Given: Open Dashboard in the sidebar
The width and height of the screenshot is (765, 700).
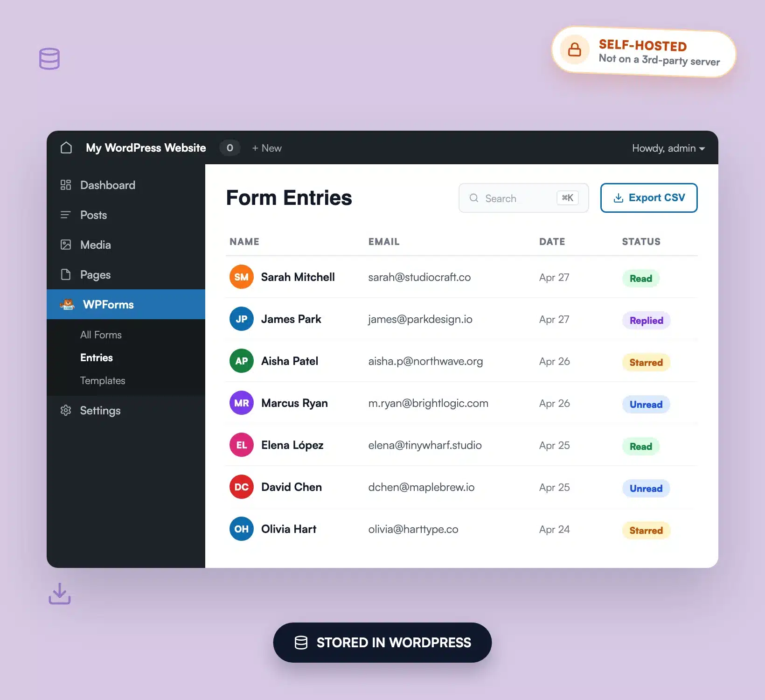Looking at the screenshot, I should pos(126,185).
